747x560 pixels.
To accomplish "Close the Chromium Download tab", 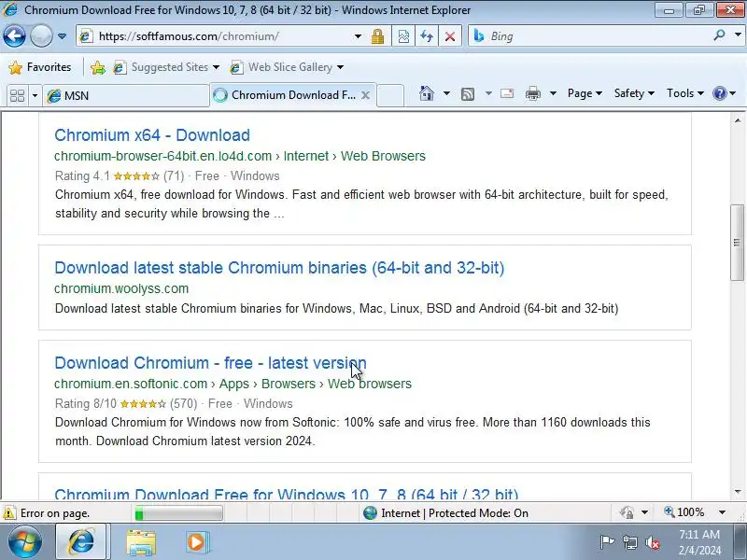I will point(365,95).
